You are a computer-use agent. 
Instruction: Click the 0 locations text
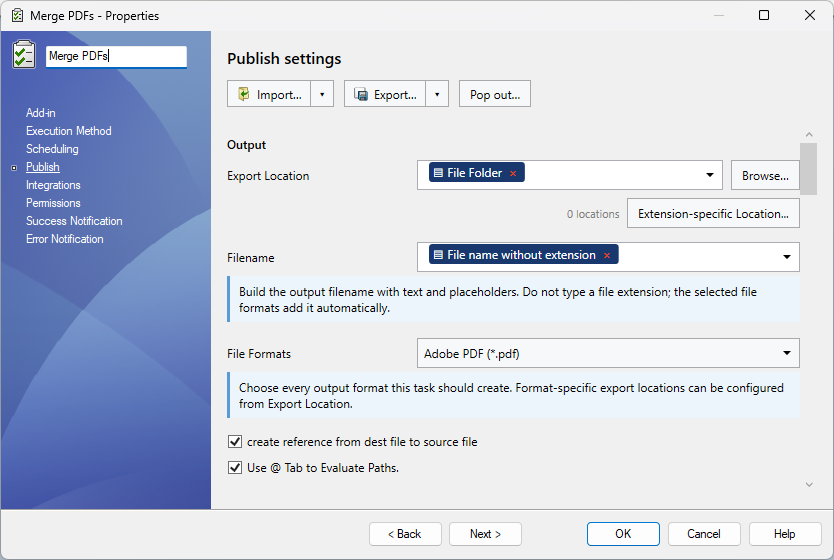pos(593,214)
